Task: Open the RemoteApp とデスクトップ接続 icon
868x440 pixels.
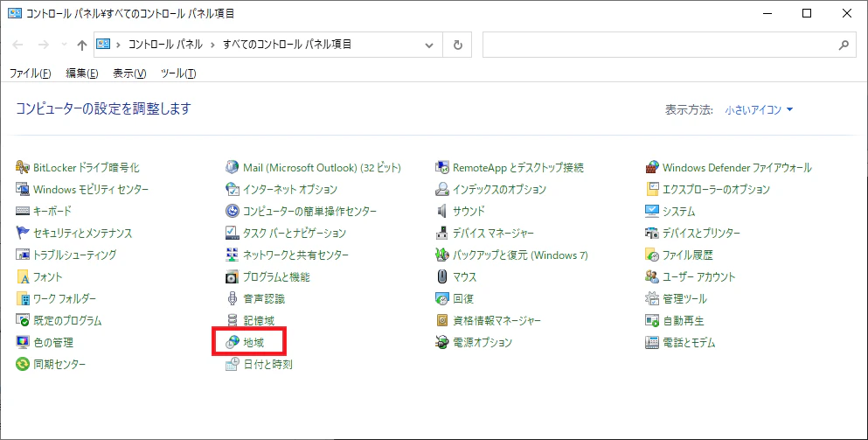Action: coord(441,167)
